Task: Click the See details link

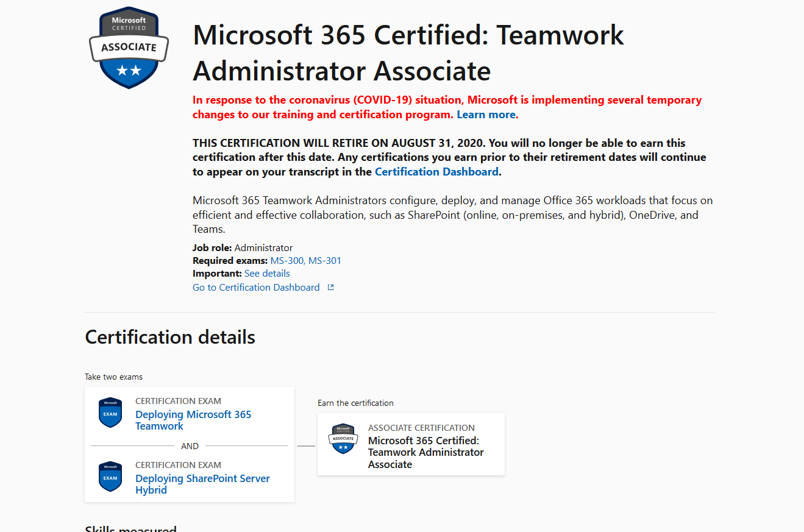Action: [x=267, y=274]
